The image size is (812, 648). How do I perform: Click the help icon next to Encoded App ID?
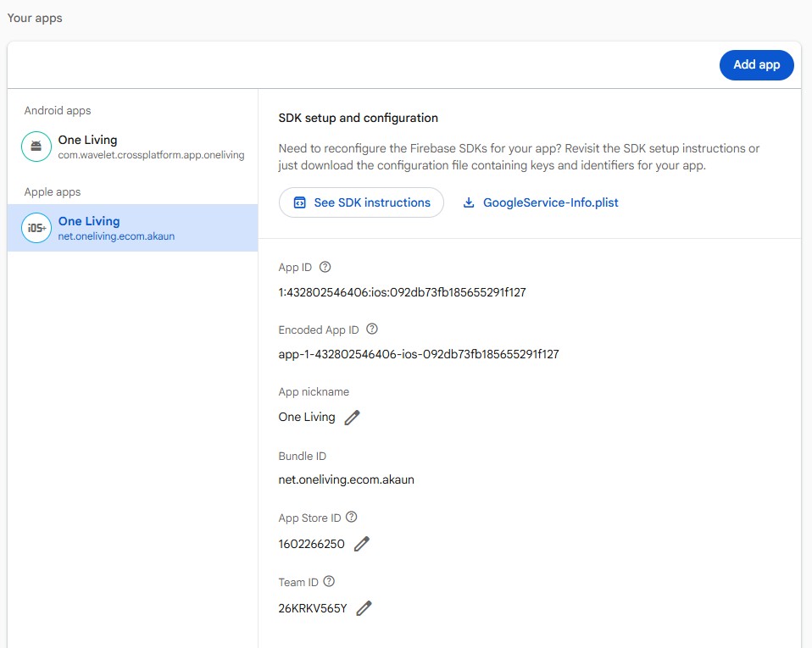(x=371, y=329)
